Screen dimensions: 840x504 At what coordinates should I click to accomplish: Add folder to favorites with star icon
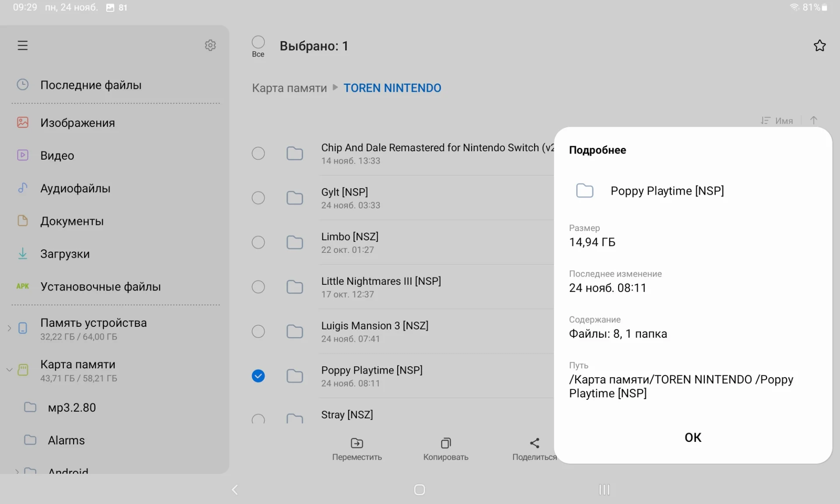[819, 45]
